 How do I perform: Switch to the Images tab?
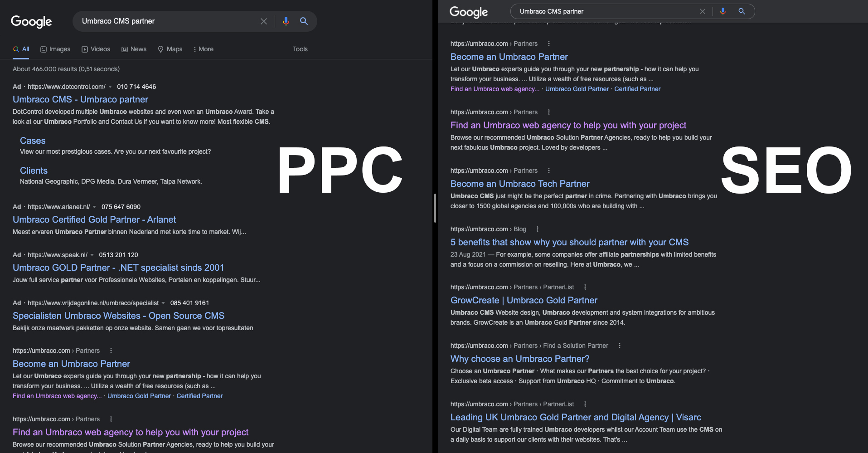[55, 49]
